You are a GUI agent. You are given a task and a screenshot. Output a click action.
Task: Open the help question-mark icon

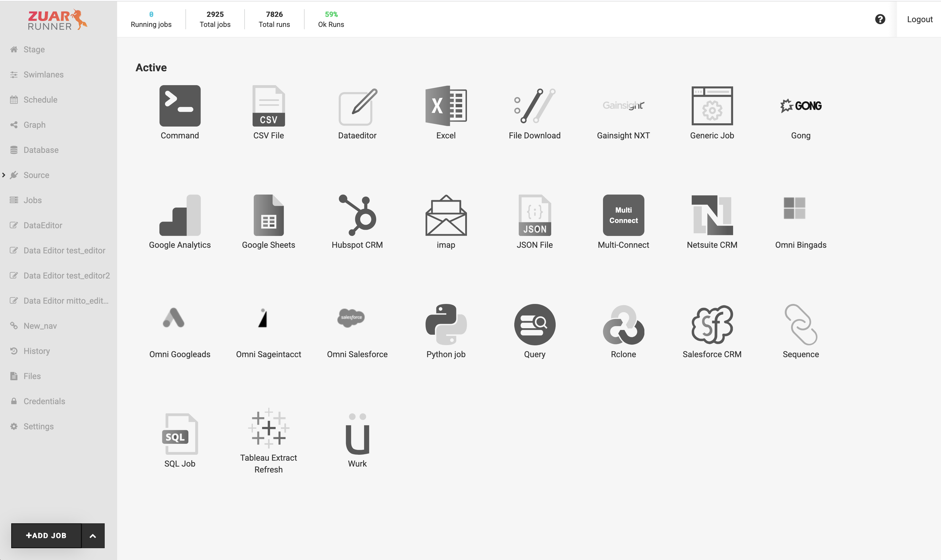880,19
